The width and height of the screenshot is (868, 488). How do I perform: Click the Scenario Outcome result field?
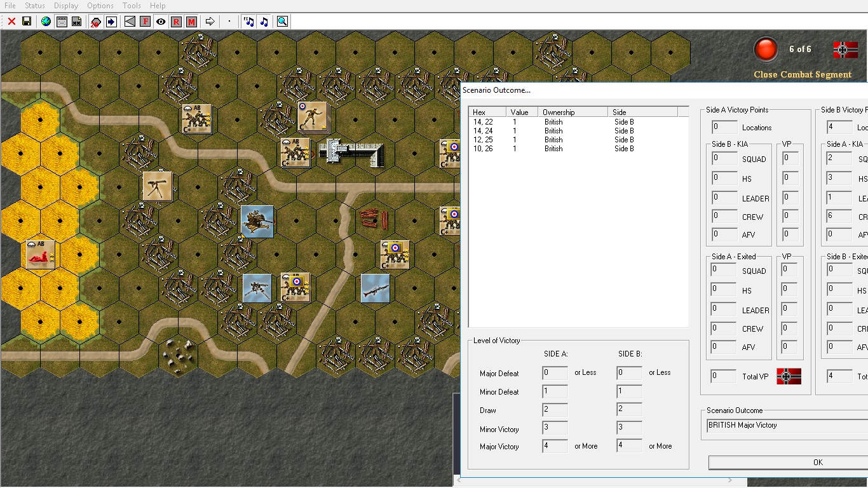click(787, 426)
